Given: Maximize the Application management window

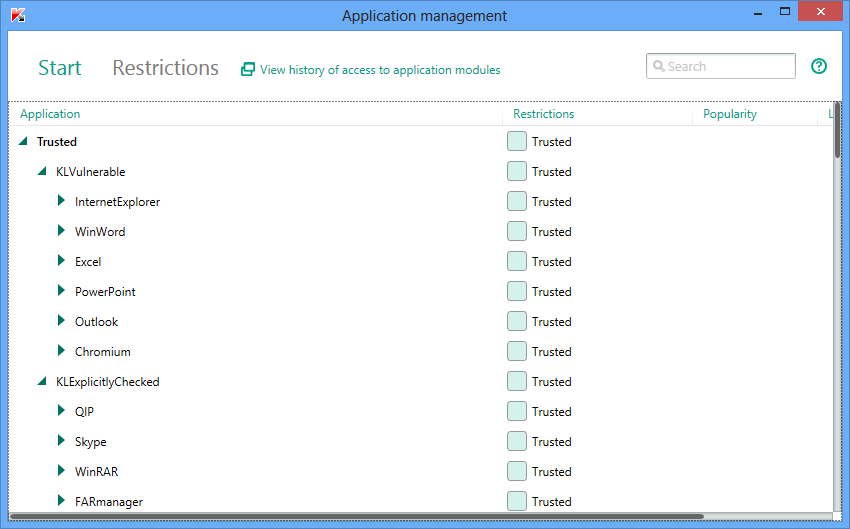Looking at the screenshot, I should [x=784, y=11].
